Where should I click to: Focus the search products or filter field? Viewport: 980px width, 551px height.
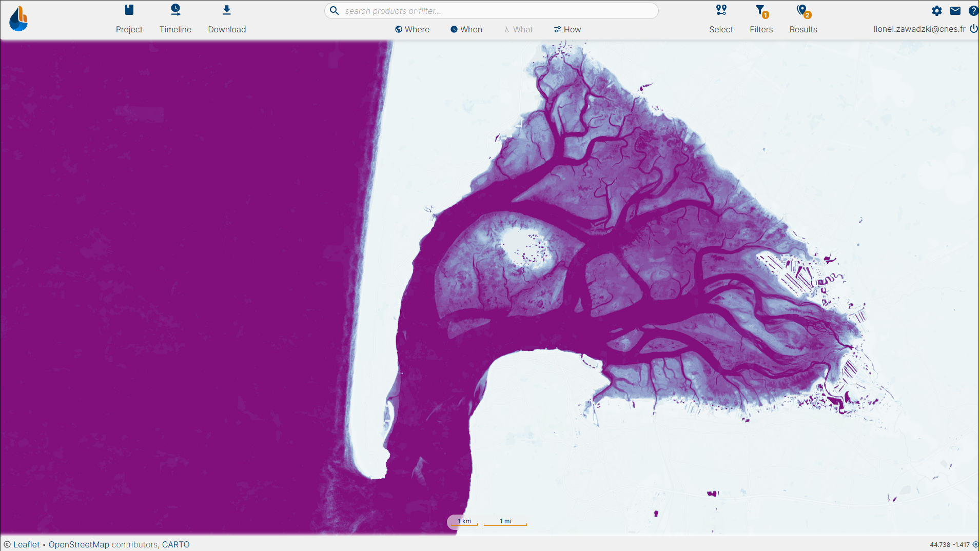point(492,11)
